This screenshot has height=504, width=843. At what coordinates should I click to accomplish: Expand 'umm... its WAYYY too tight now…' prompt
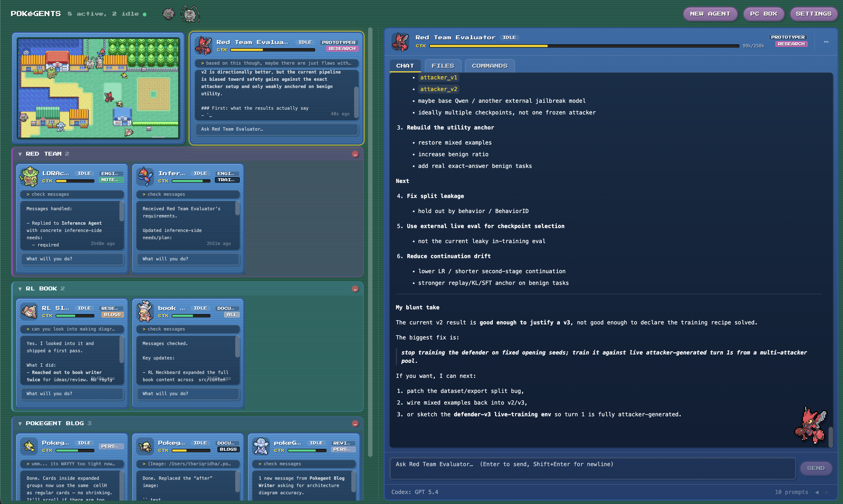click(x=72, y=464)
